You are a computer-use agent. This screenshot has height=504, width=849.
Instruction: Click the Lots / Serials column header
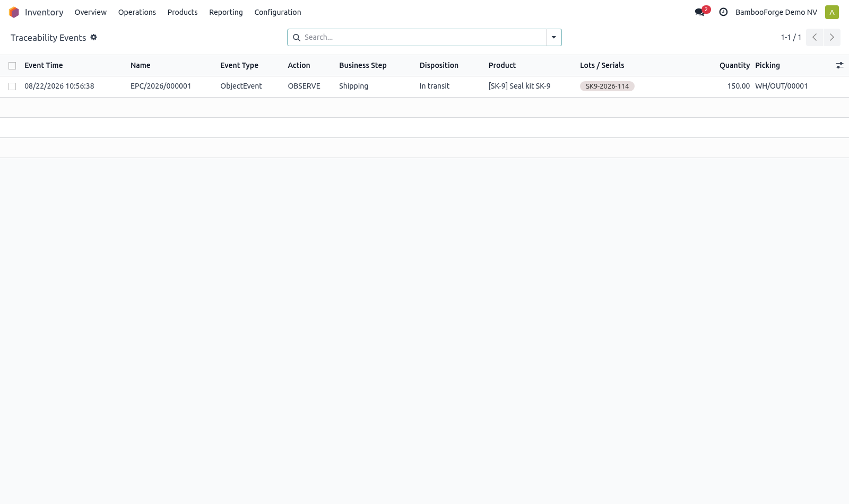(602, 65)
